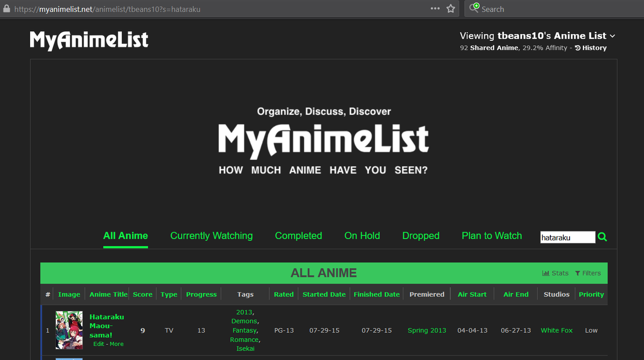Click the Image column header
Screen dimensions: 644x360
tap(69, 295)
